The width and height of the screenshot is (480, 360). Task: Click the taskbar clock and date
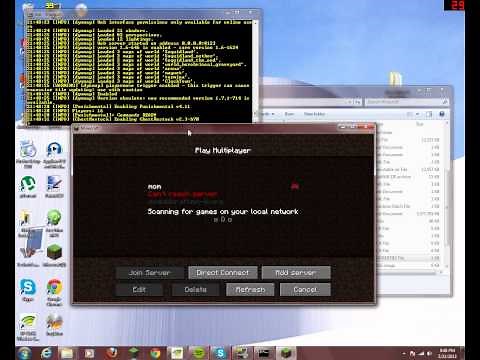click(447, 353)
